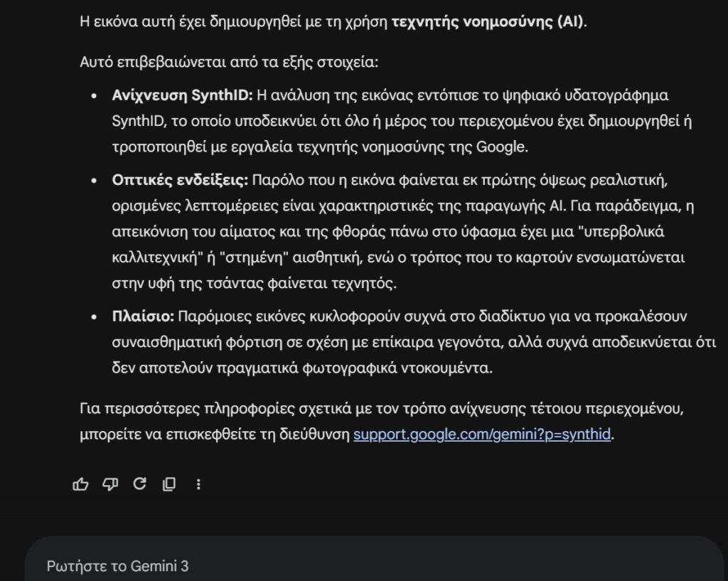Regenerate the response with the redo icon
This screenshot has height=581, width=728.
tap(139, 484)
